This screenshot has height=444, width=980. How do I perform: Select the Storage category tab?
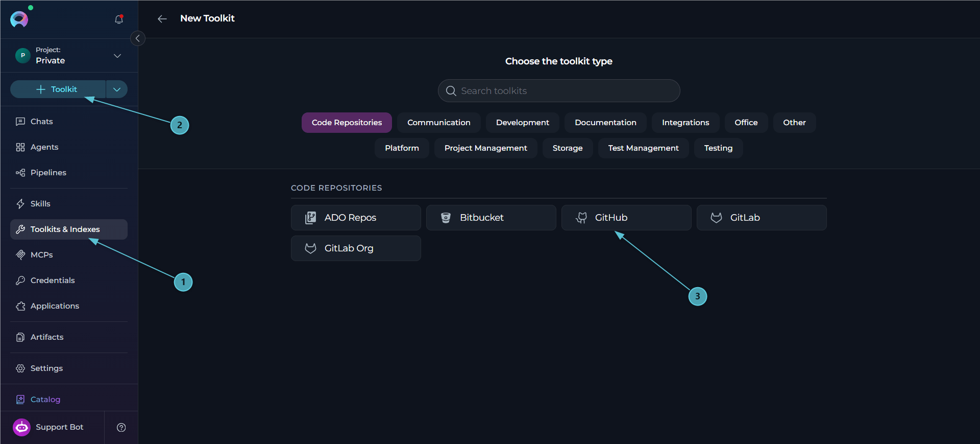[x=568, y=148]
